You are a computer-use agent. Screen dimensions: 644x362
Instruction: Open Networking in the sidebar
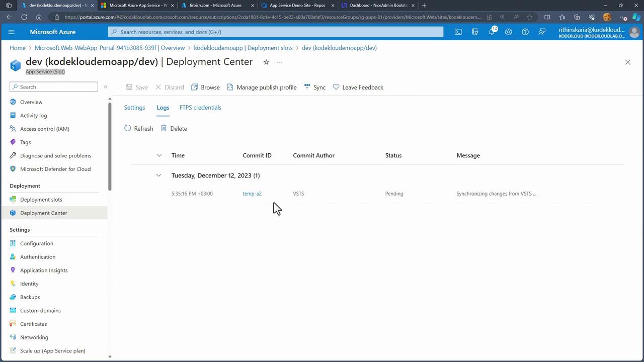click(34, 337)
